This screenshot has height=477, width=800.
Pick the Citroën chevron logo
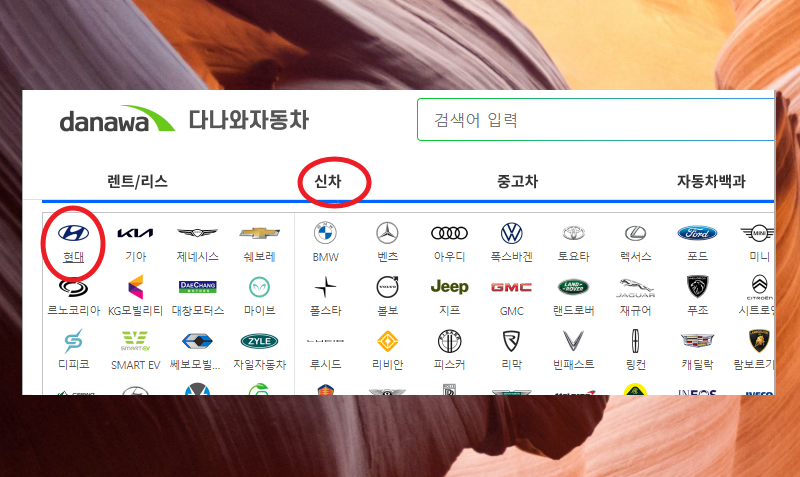[760, 287]
